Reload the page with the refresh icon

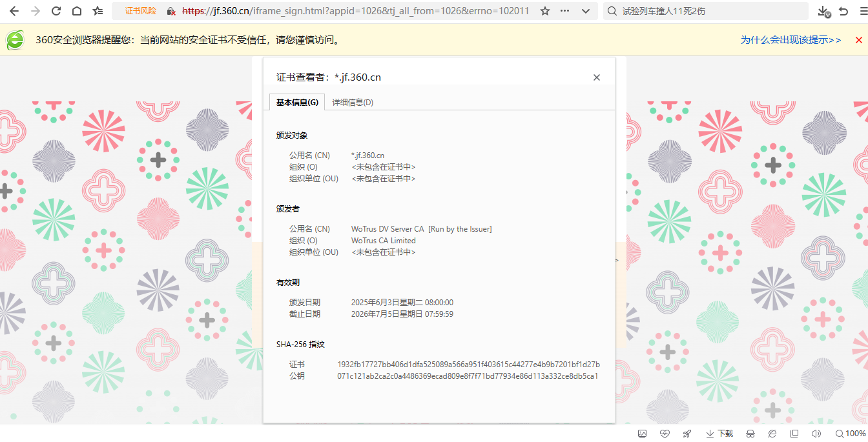tap(56, 11)
